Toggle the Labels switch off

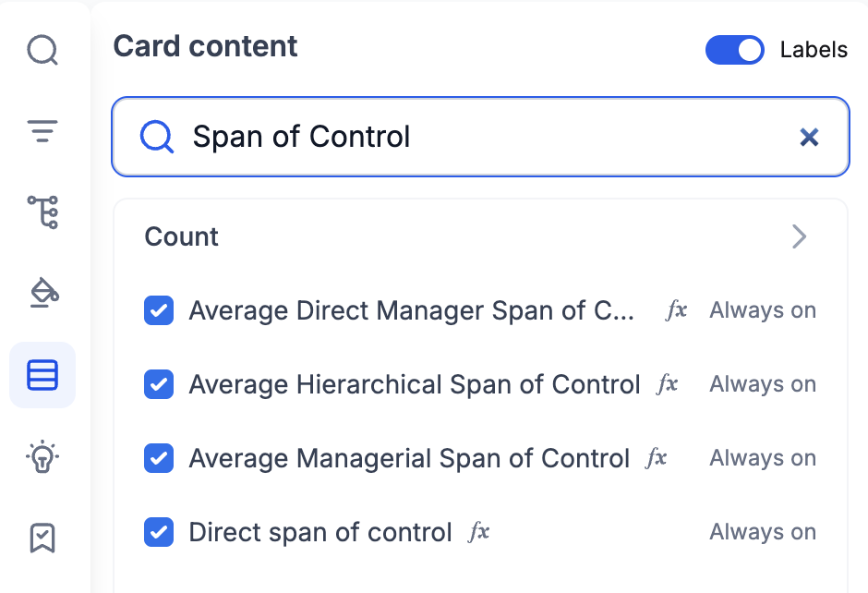[x=735, y=50]
